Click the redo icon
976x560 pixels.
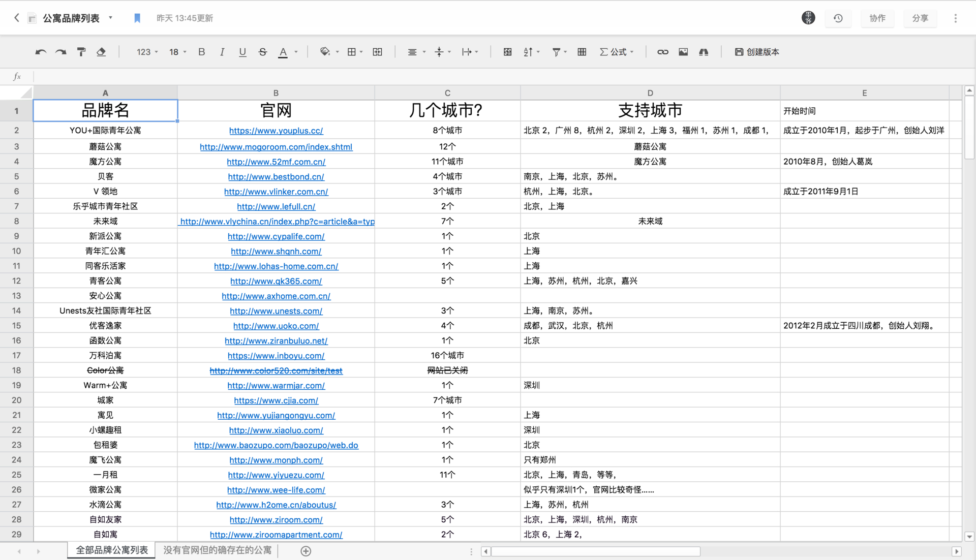(x=61, y=52)
